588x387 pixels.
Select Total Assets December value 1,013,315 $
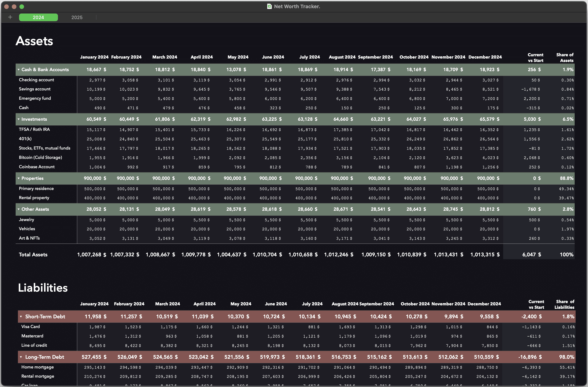485,255
